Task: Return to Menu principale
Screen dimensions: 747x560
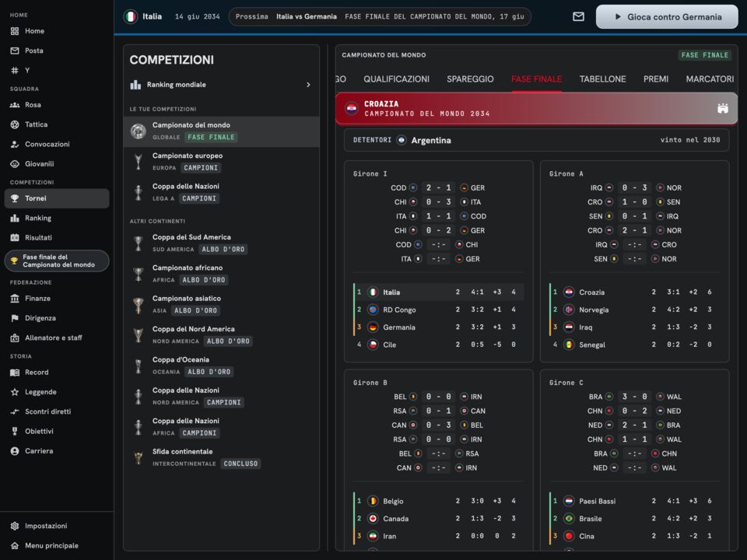Action: tap(57, 546)
